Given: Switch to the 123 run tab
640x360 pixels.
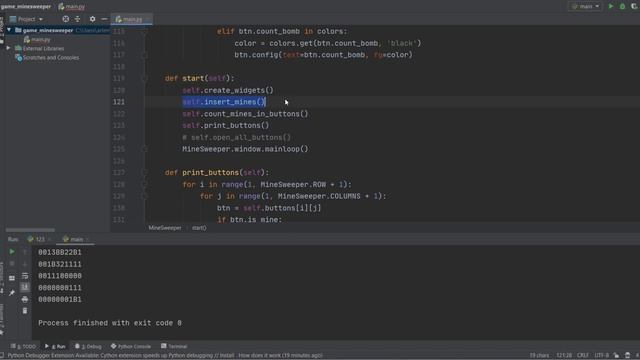Looking at the screenshot, I should click(x=39, y=239).
